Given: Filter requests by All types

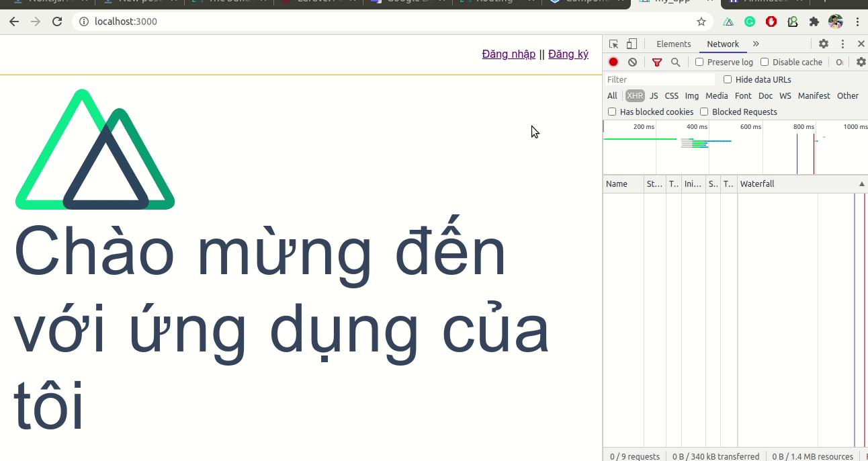Looking at the screenshot, I should 612,95.
